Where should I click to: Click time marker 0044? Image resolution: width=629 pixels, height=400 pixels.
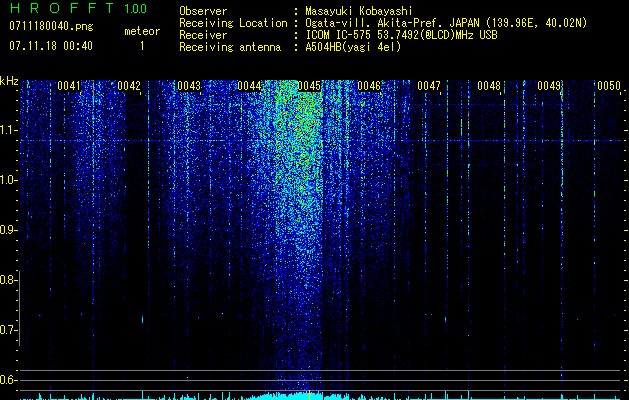[x=249, y=85]
